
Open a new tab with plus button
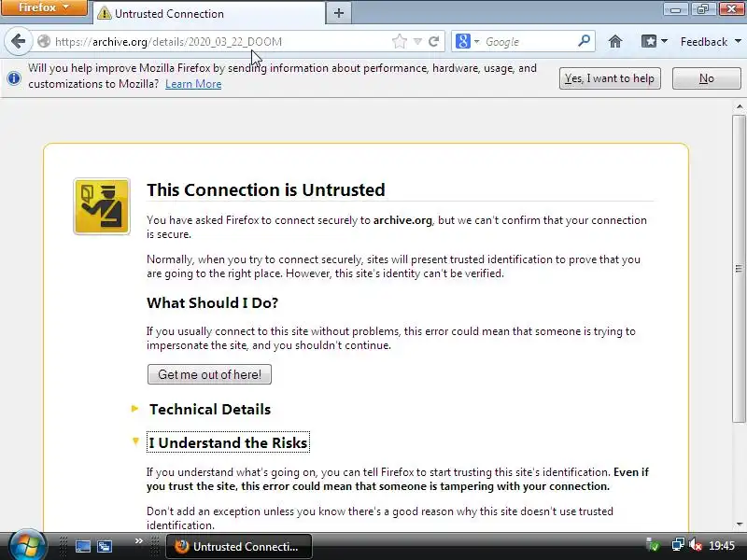click(339, 13)
